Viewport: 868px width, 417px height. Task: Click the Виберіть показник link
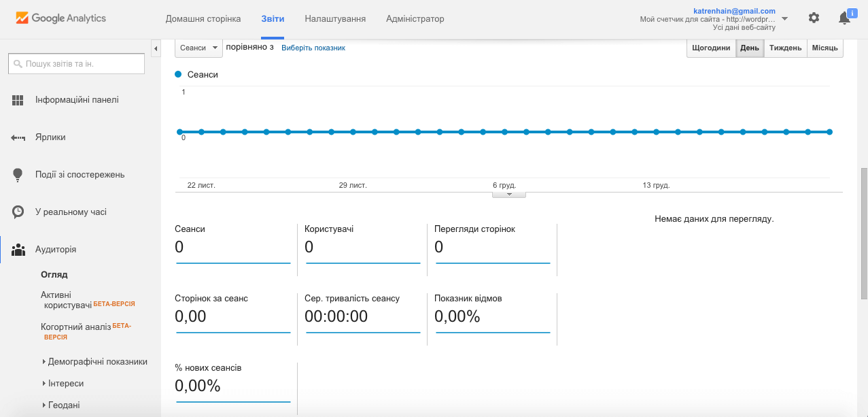(313, 48)
